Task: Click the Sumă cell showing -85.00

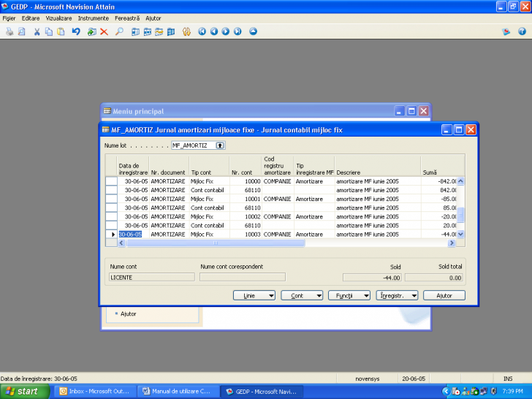Action: [x=439, y=199]
